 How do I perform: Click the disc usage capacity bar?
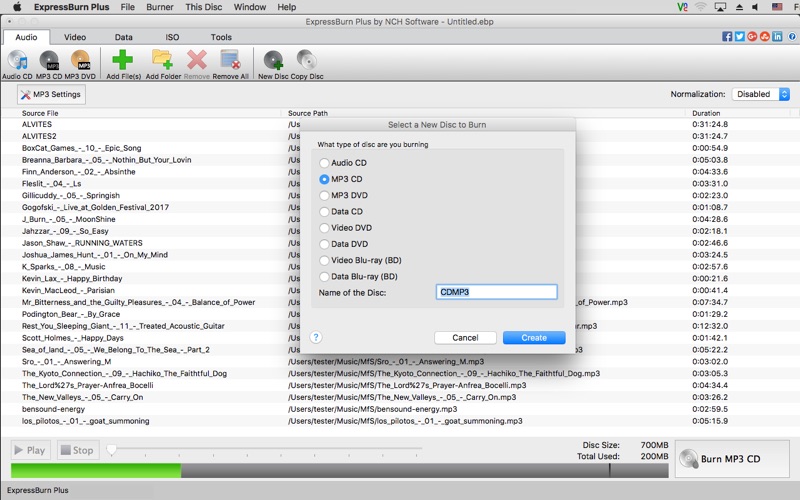(x=340, y=470)
